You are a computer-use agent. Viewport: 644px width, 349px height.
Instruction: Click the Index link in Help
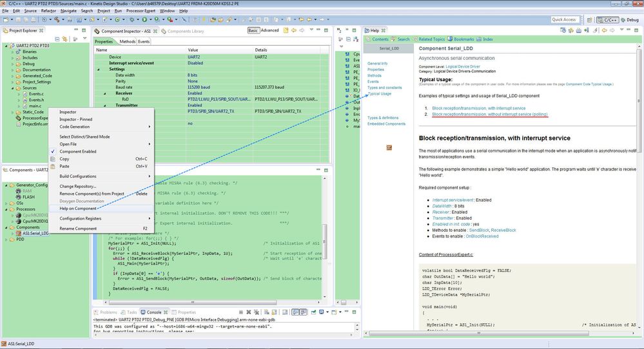click(485, 39)
